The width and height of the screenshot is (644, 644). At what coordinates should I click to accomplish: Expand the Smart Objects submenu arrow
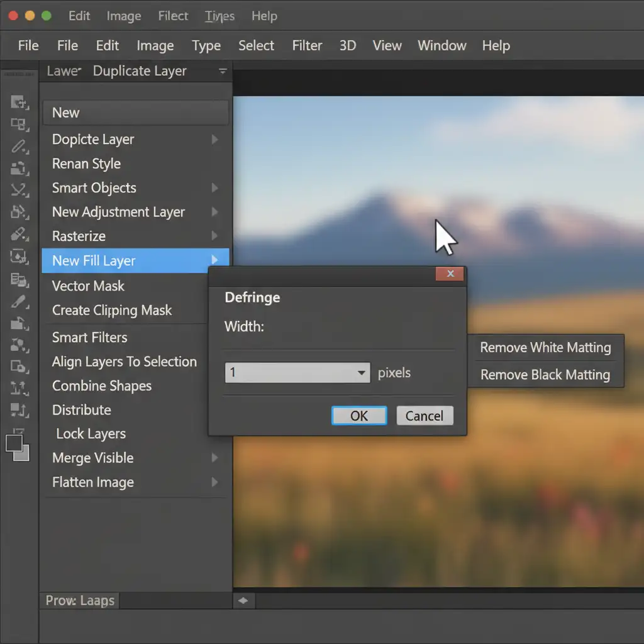tap(214, 187)
